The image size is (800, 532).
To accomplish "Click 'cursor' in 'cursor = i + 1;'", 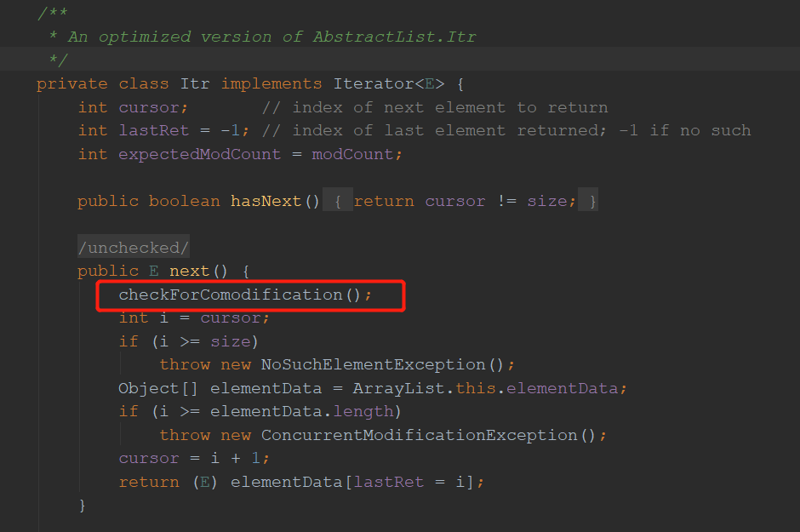I will [x=148, y=458].
